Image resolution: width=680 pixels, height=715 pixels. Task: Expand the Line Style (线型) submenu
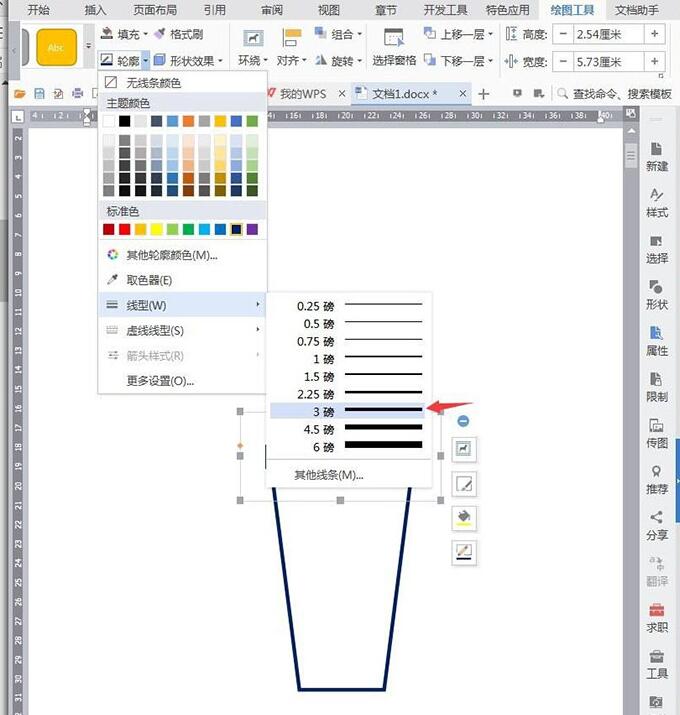(182, 305)
